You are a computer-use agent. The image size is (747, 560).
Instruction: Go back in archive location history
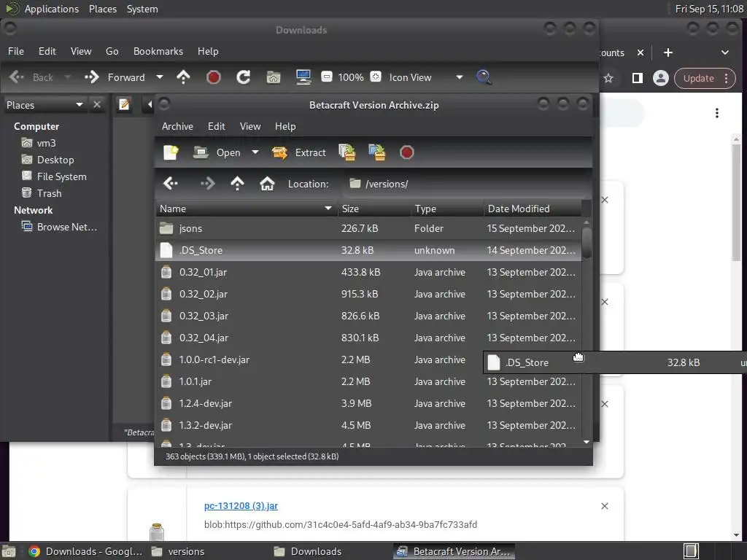[171, 183]
